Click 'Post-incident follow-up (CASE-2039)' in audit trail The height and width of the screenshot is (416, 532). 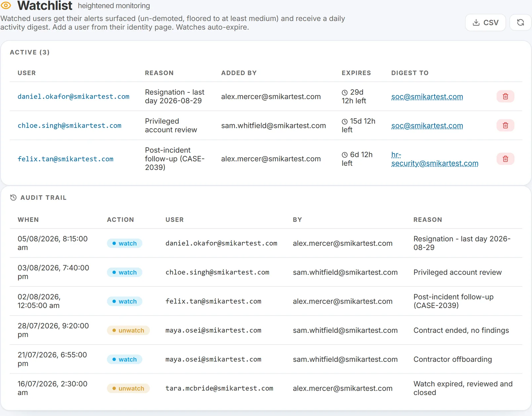point(454,301)
